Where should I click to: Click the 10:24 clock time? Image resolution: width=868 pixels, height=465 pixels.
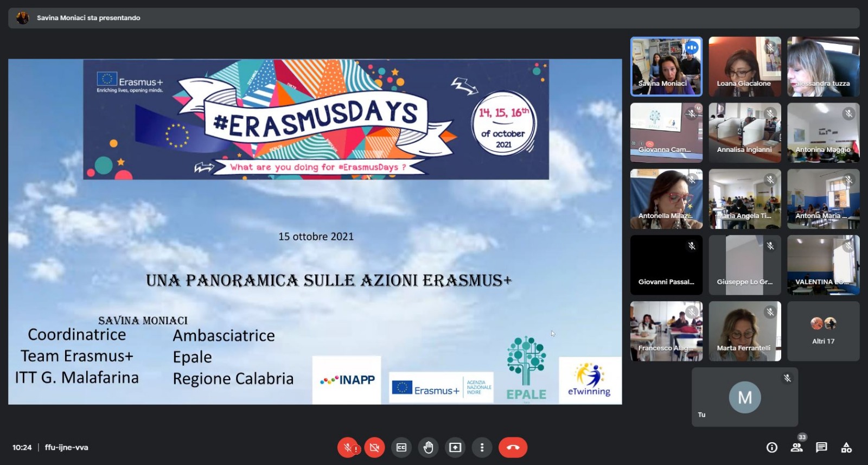[x=22, y=448]
